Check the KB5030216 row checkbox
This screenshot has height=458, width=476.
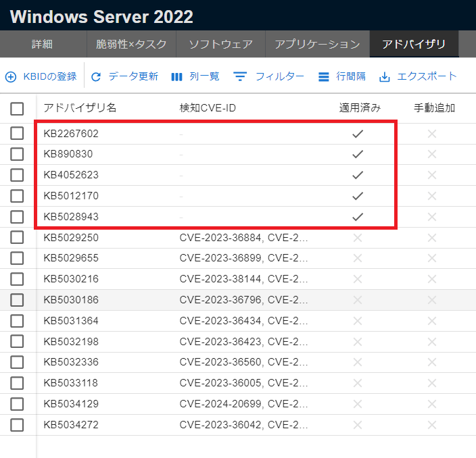(17, 279)
